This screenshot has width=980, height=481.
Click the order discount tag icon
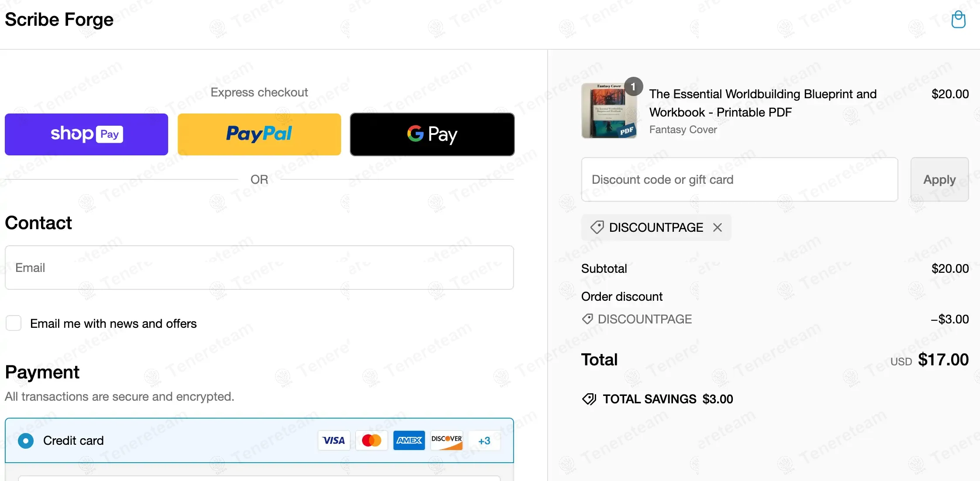[x=587, y=319]
